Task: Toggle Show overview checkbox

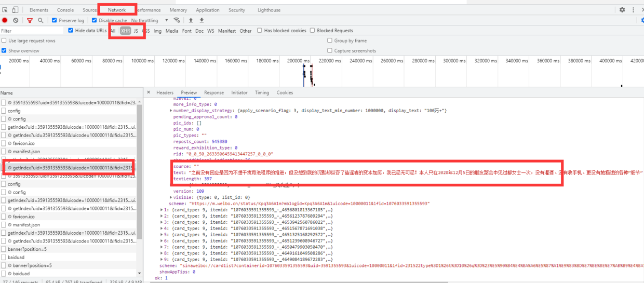Action: pyautogui.click(x=4, y=50)
